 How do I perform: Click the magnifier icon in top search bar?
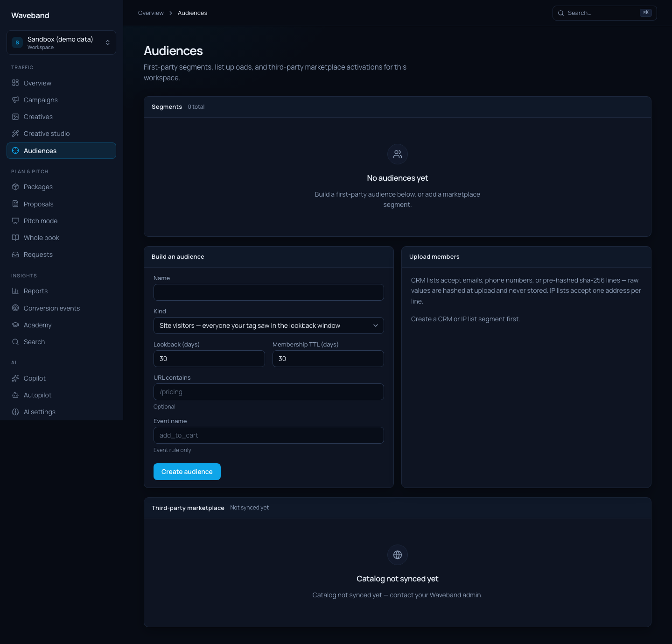tap(561, 13)
